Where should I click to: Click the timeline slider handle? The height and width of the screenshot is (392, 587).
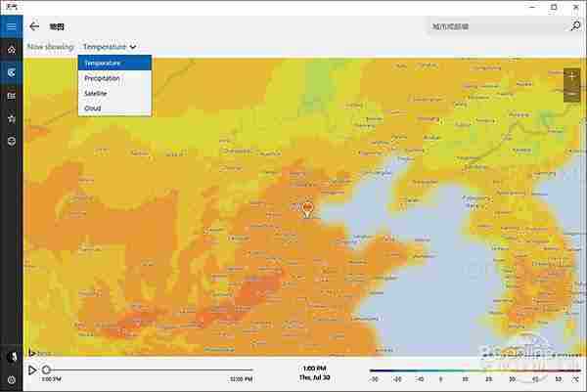point(46,370)
